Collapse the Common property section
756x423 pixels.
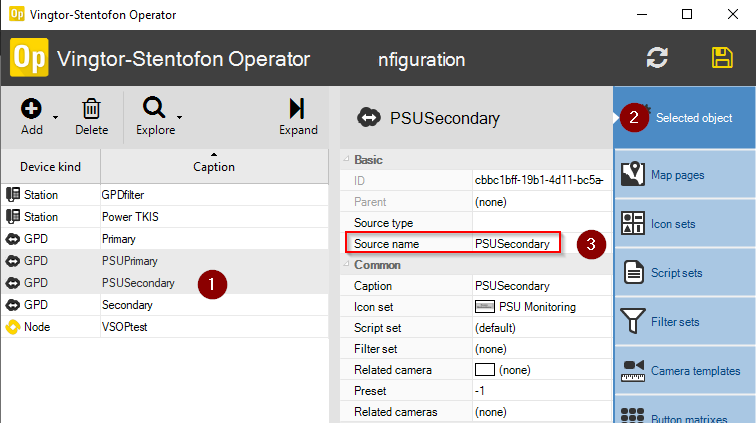click(x=347, y=265)
